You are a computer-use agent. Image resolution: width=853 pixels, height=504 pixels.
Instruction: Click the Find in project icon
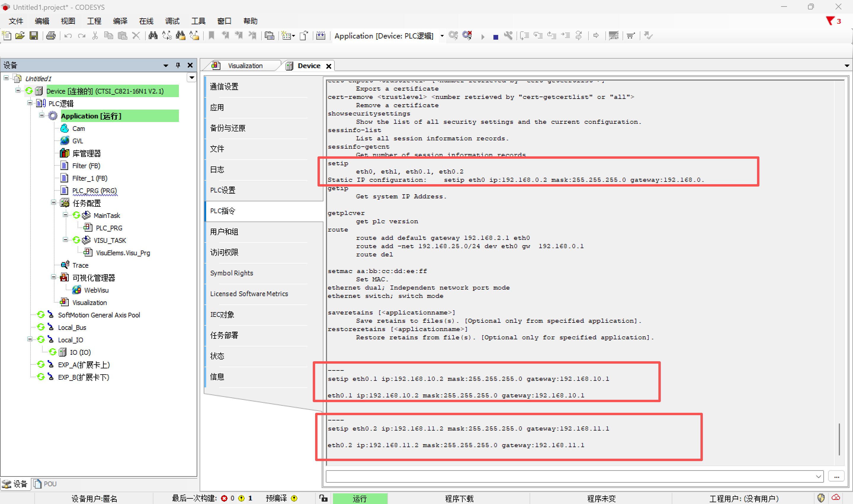180,36
